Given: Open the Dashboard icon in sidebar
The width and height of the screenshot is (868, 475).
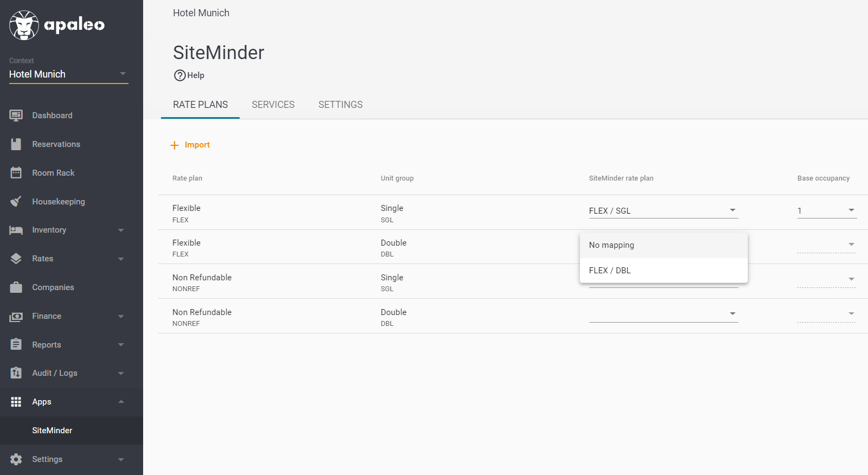Looking at the screenshot, I should pos(16,115).
